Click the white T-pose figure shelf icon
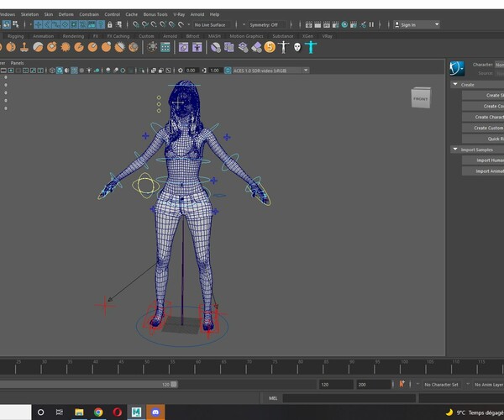The height and width of the screenshot is (420, 504). click(283, 47)
